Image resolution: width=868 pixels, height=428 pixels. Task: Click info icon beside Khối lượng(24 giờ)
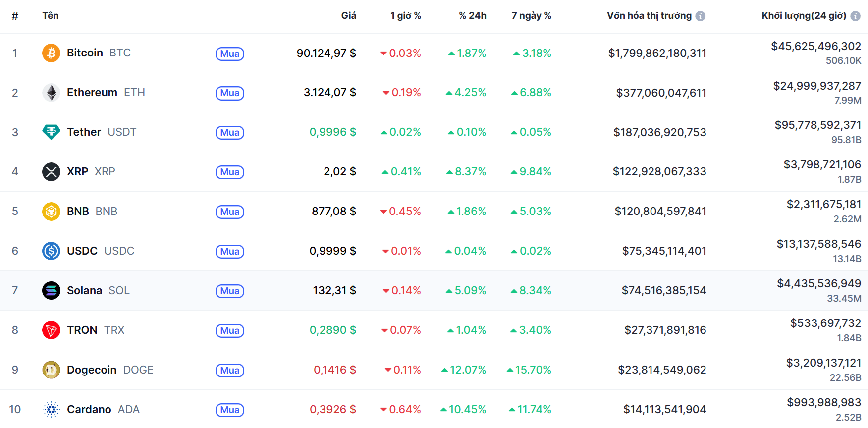tap(855, 16)
